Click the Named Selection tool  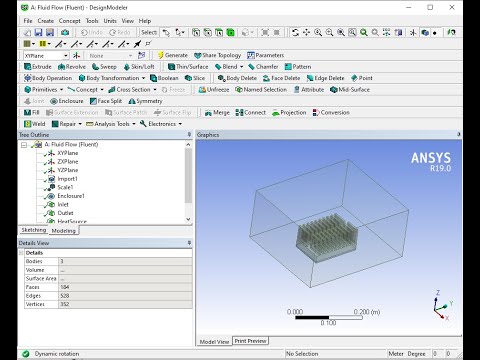tap(261, 90)
